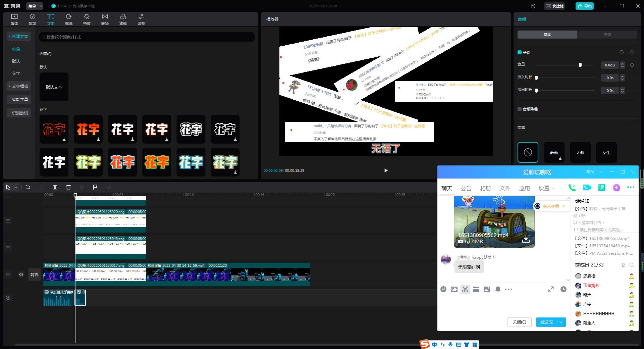
Task: Open the 菜单 menu dropdown
Action: pyautogui.click(x=35, y=6)
